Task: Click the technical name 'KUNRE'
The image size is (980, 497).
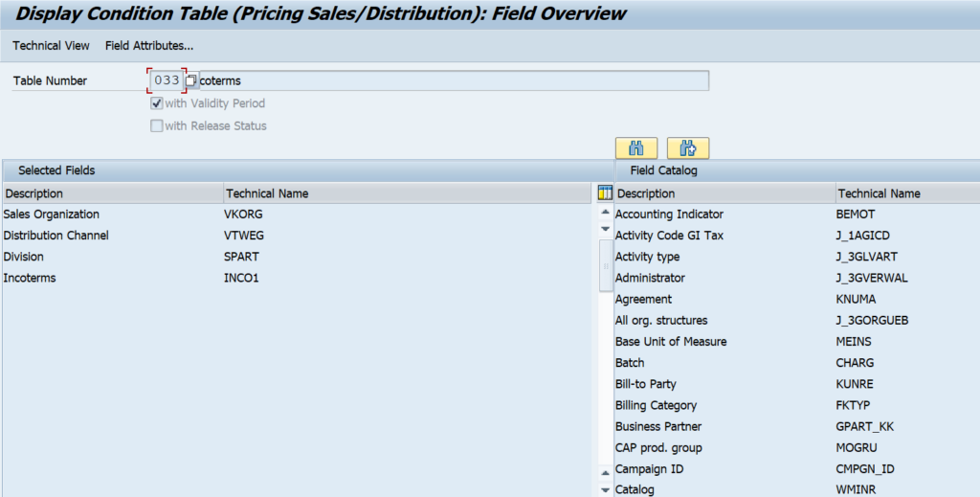Action: tap(855, 384)
